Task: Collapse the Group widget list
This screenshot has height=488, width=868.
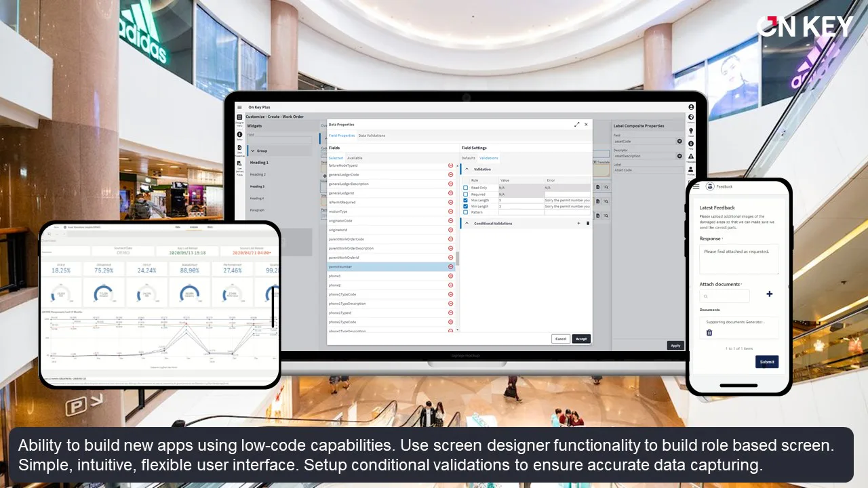Action: pos(253,150)
